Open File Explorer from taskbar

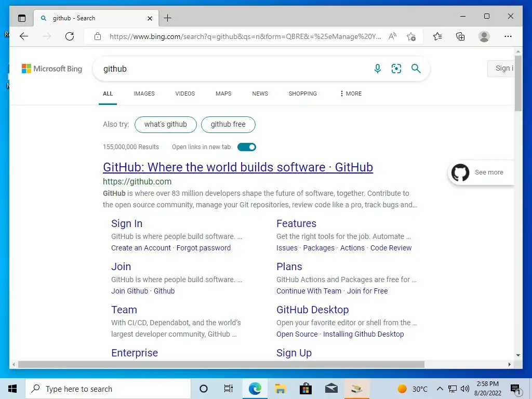click(280, 389)
